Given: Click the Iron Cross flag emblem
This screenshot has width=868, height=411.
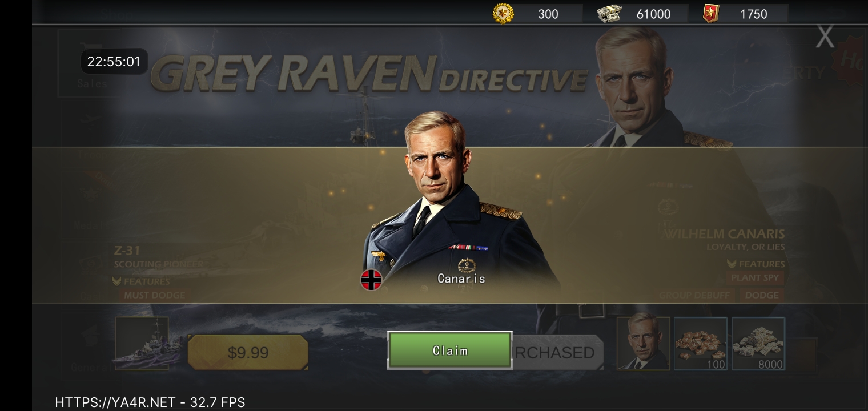Looking at the screenshot, I should [x=371, y=280].
